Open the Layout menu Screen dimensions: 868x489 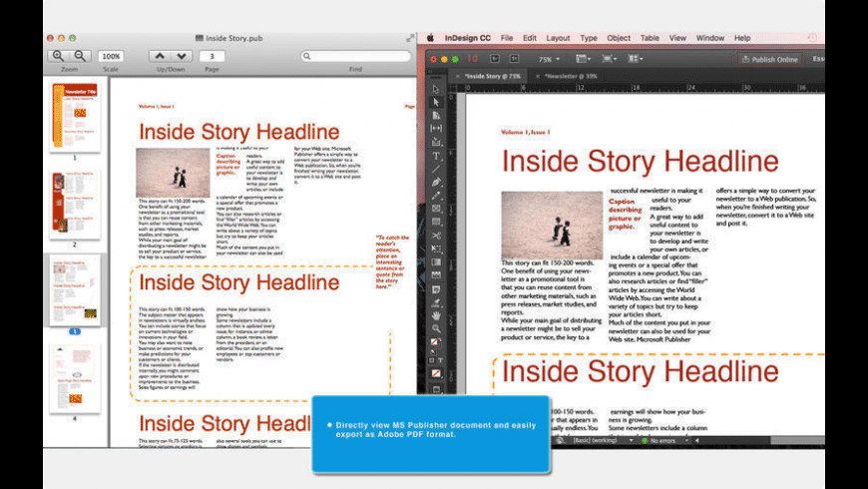(x=558, y=38)
